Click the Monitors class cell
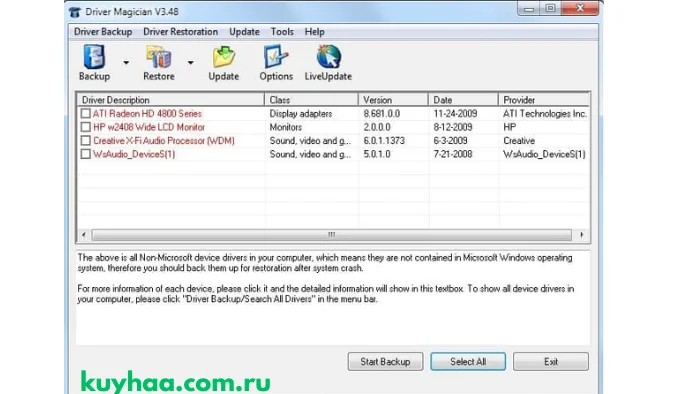This screenshot has height=394, width=700. click(x=286, y=127)
